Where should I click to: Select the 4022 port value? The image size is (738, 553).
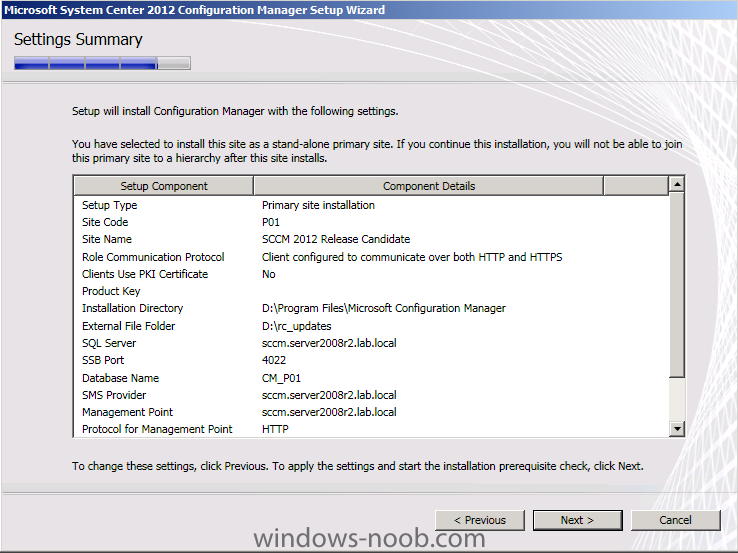pos(274,360)
